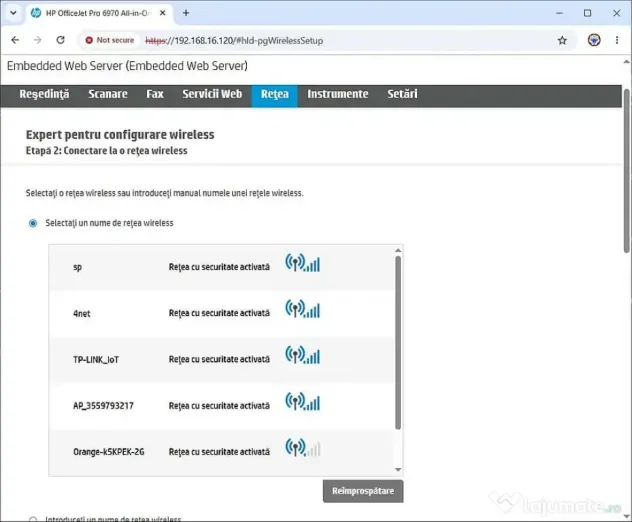Viewport: 632px width, 522px height.
Task: Choose the sp wireless network
Action: 221,267
